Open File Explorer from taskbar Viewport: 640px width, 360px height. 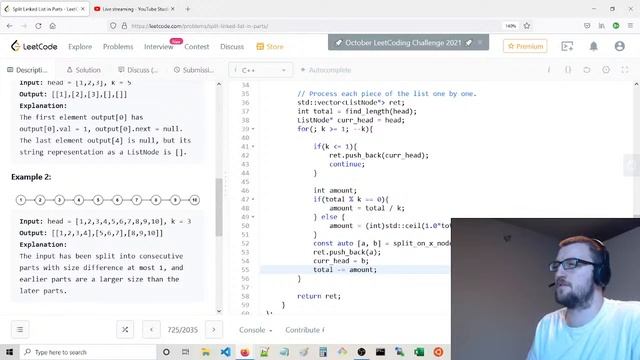206,352
